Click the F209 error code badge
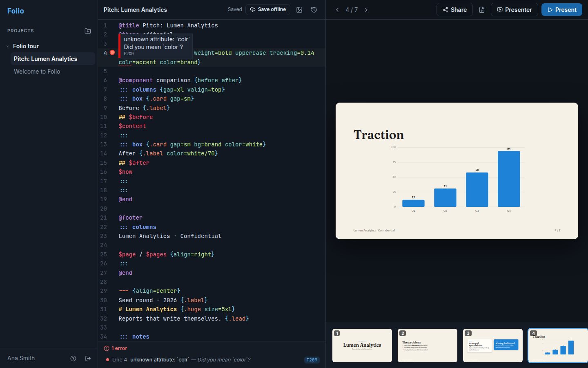Image resolution: width=588 pixels, height=368 pixels. click(x=312, y=360)
